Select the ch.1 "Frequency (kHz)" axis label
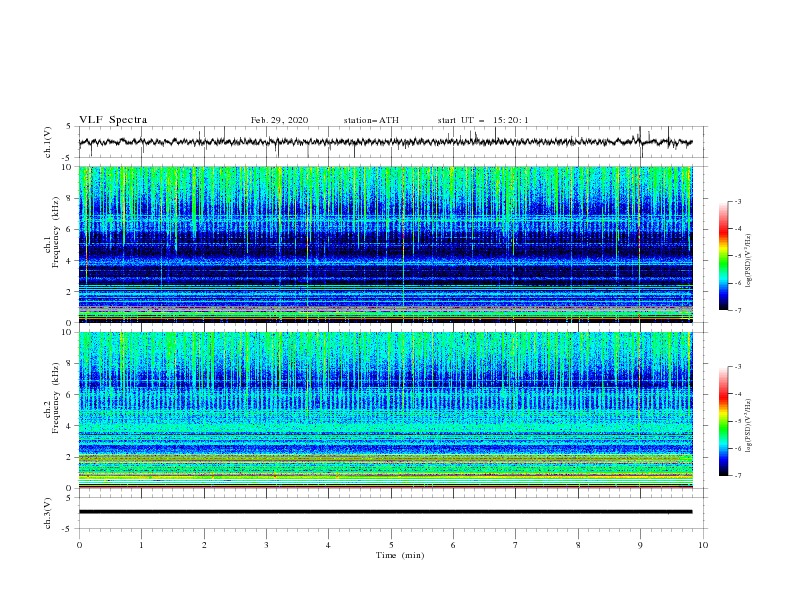Viewport: 792px width, 612px height. tap(56, 233)
